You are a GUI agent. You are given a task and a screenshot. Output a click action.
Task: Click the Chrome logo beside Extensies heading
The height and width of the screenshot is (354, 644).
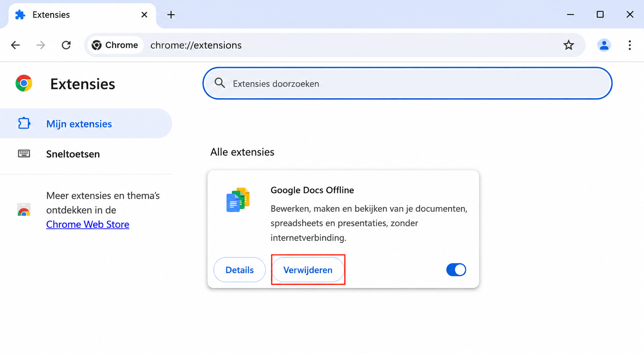click(x=24, y=83)
